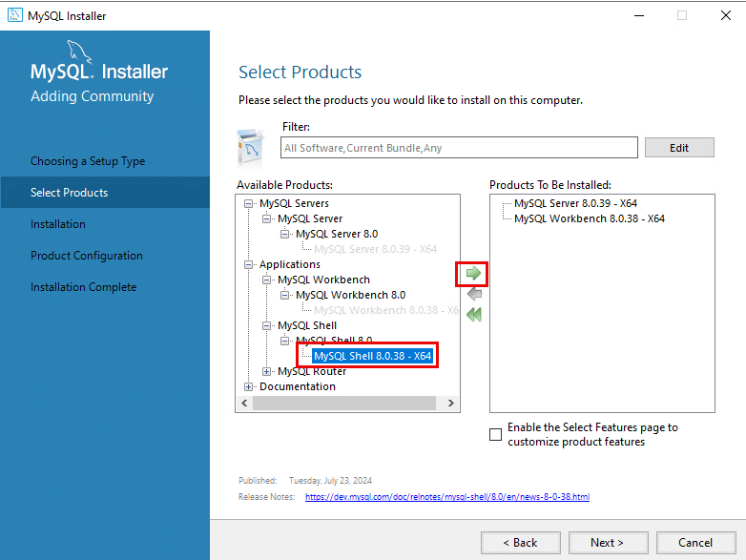Minimize the MySQL Installer window
746x560 pixels.
point(639,15)
